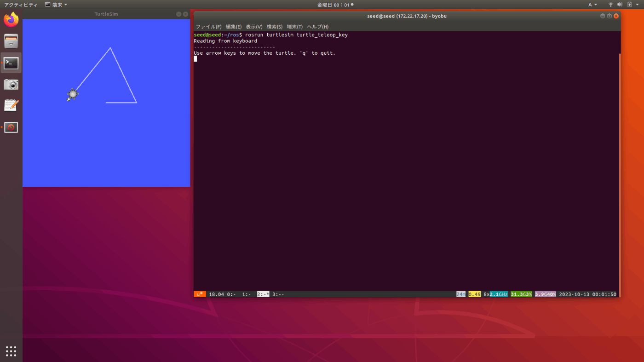
Task: Click the TurtleSim window title bar
Action: point(106,14)
